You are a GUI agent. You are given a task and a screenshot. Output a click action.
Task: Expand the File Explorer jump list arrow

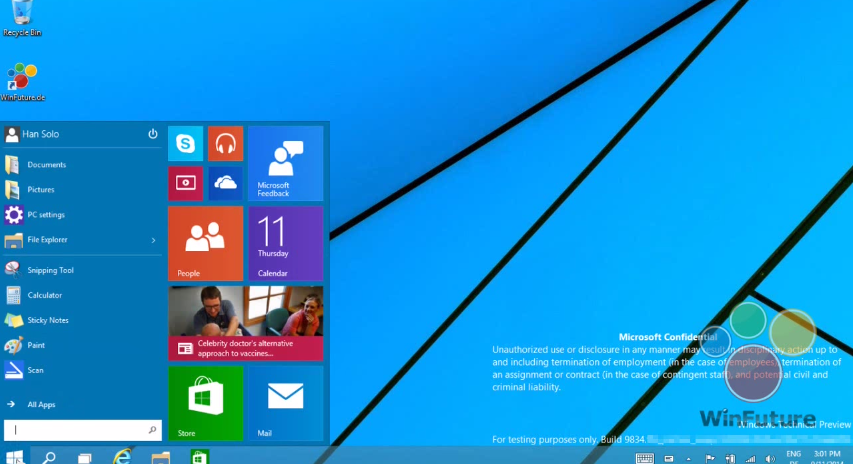153,240
